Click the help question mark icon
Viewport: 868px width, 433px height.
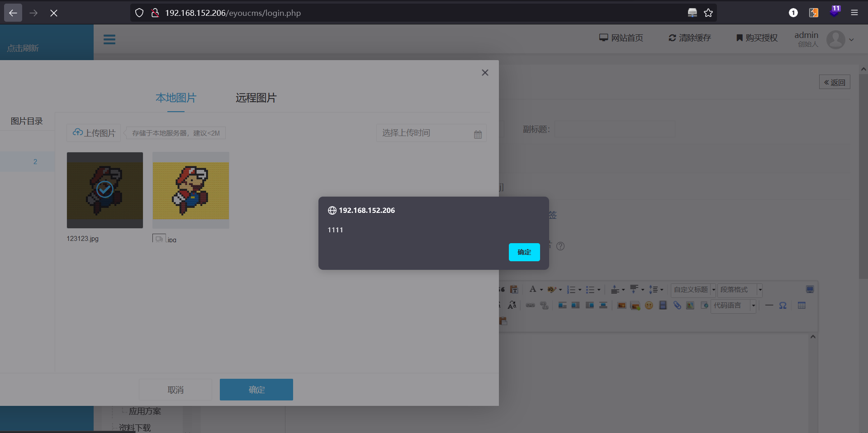[x=560, y=246]
